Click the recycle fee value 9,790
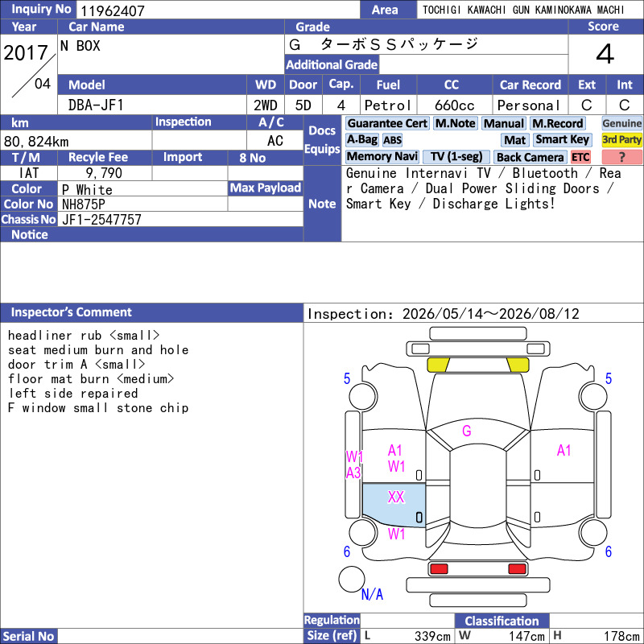The width and height of the screenshot is (644, 644). click(x=104, y=173)
